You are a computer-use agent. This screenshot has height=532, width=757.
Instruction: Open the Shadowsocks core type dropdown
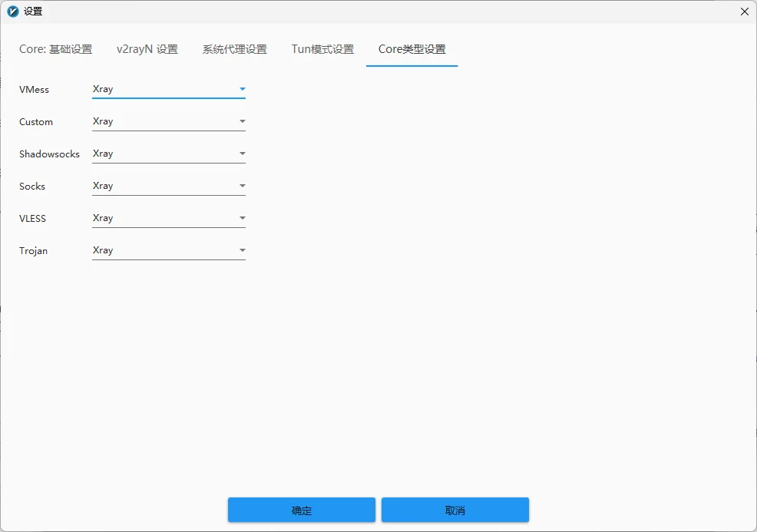(x=168, y=154)
